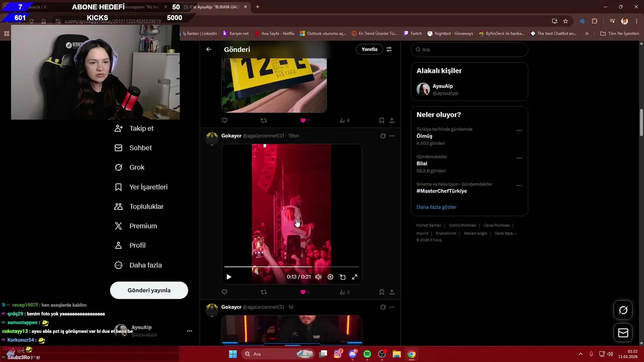Click the Gönderi yayınla button
Screen dimensions: 644x362
pyautogui.click(x=149, y=290)
